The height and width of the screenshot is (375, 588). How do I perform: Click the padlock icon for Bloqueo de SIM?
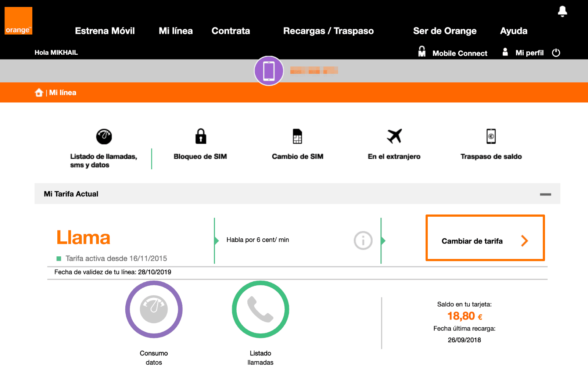pyautogui.click(x=201, y=136)
